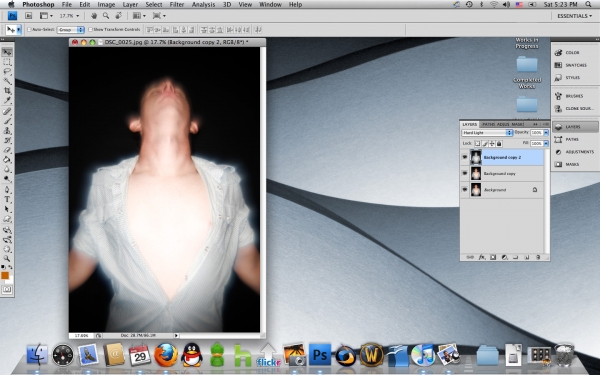Open the Opacity slider dropdown arrow

pos(546,133)
